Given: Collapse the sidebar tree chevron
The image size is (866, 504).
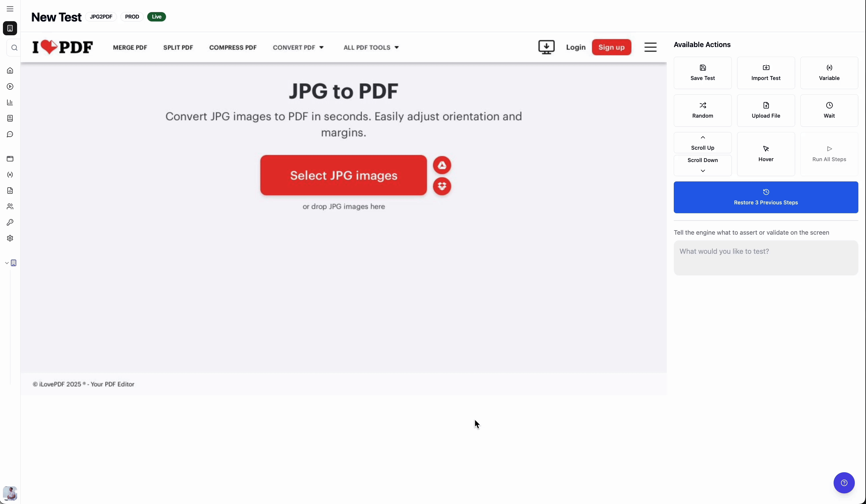Looking at the screenshot, I should (6, 263).
